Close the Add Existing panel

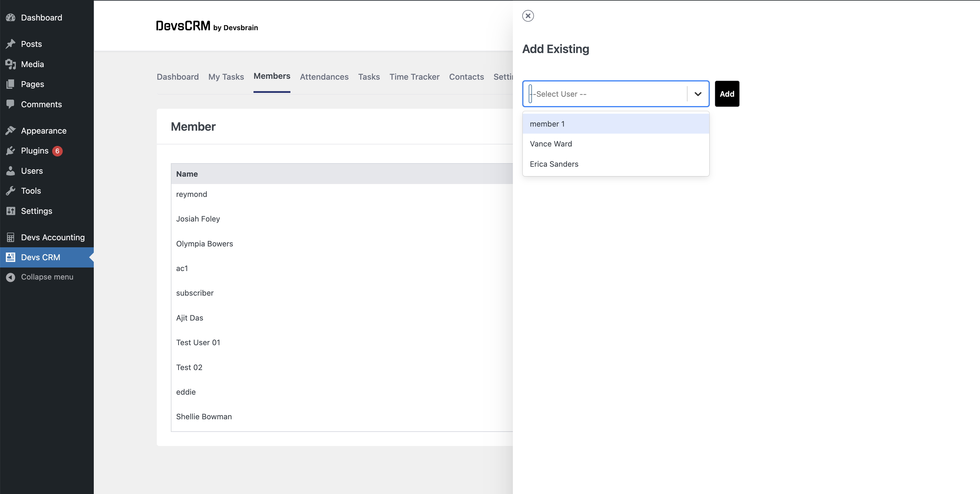tap(528, 16)
